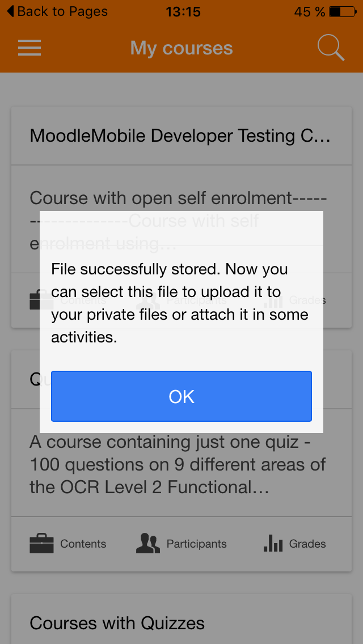Tap the File successfully stored message
This screenshot has height=644, width=363.
pos(180,303)
